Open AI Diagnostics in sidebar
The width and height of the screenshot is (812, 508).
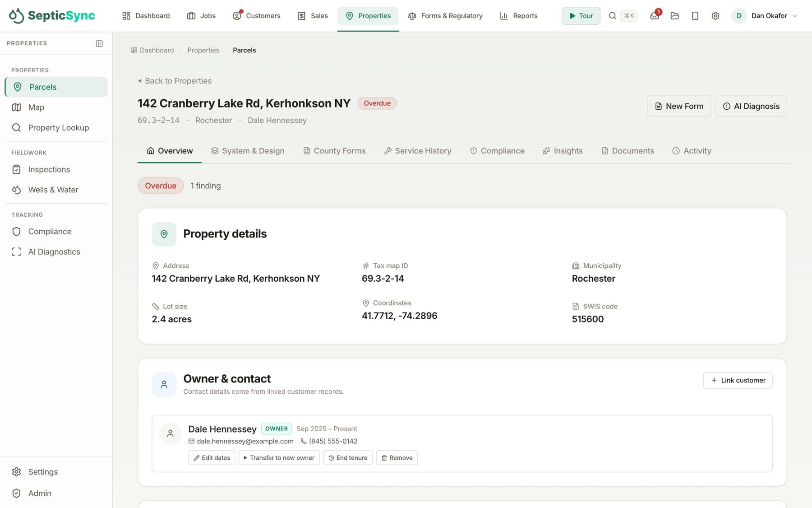point(56,252)
